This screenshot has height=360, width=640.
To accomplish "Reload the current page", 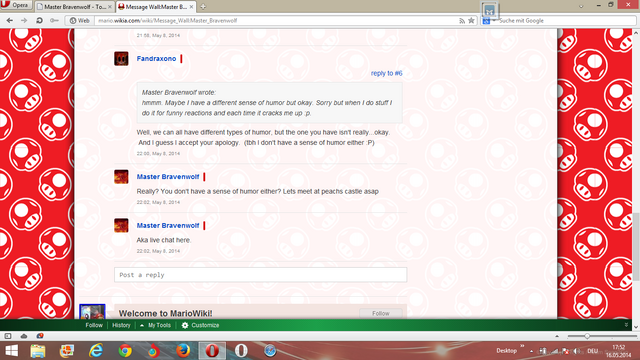I will 39,20.
